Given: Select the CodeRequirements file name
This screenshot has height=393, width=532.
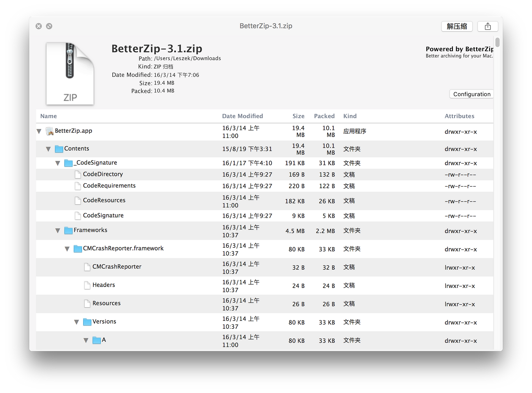Looking at the screenshot, I should tap(109, 186).
